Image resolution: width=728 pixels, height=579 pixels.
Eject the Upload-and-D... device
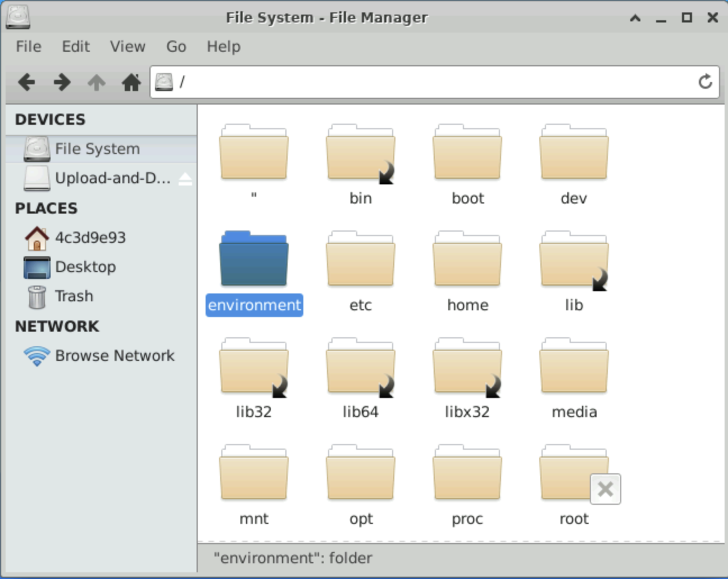coord(185,179)
